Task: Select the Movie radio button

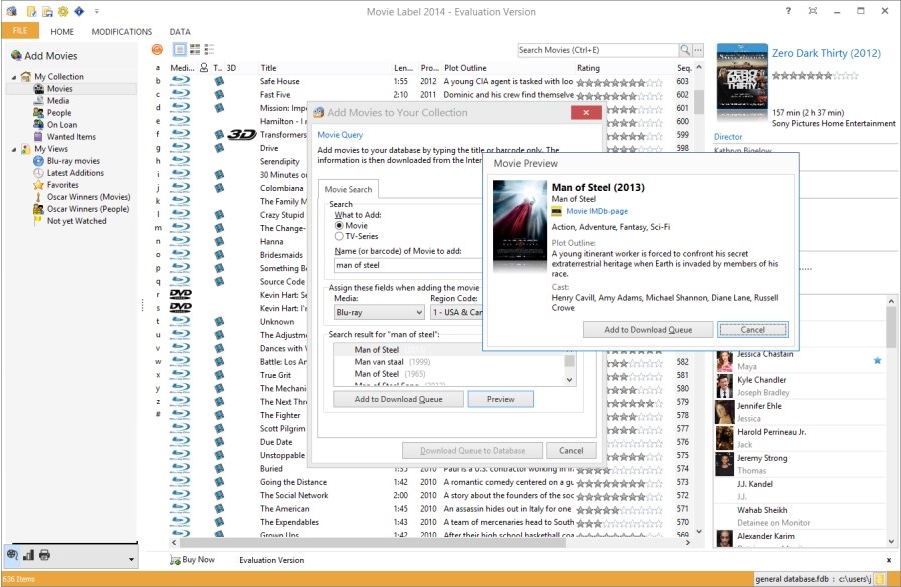Action: [x=339, y=226]
